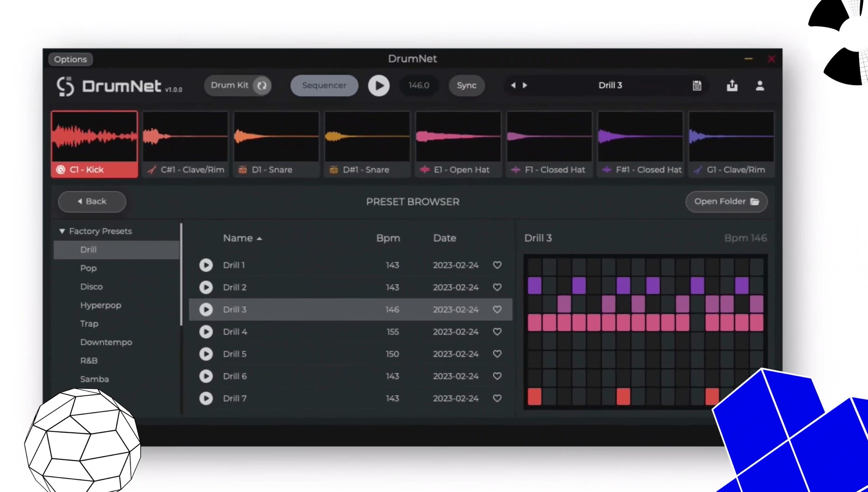868x492 pixels.
Task: Select the Drill category
Action: pyautogui.click(x=117, y=250)
